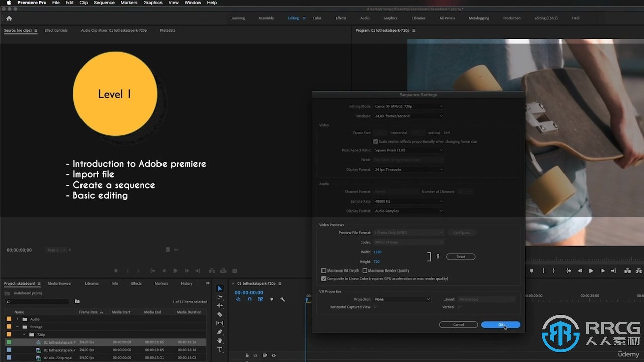
Task: Toggle snap magnet in timeline
Action: click(x=249, y=299)
